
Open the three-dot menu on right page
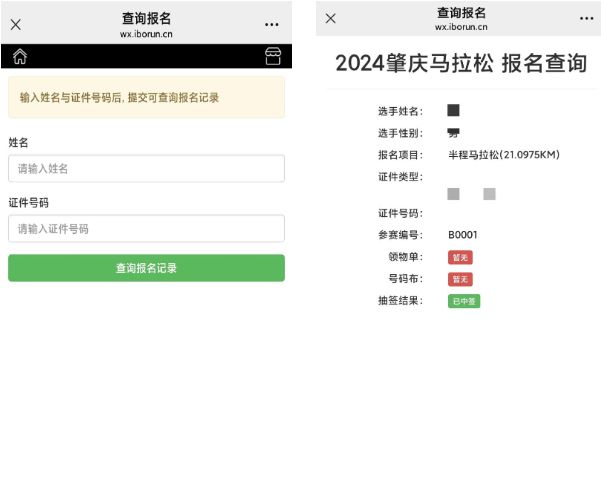click(x=586, y=18)
